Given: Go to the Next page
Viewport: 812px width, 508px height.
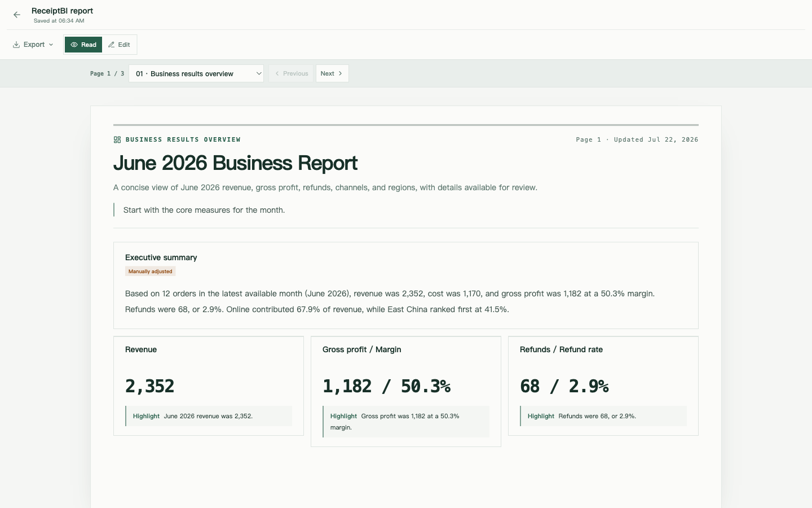Looking at the screenshot, I should pyautogui.click(x=332, y=73).
